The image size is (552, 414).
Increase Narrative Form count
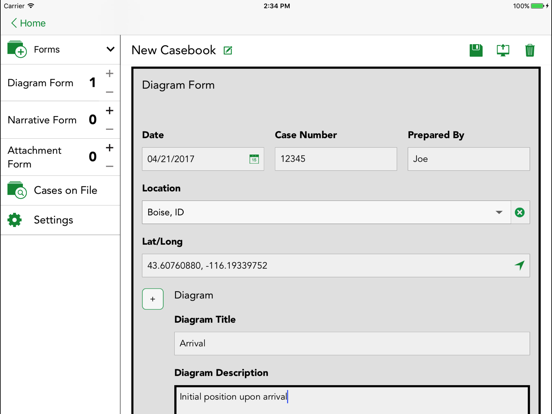tap(109, 111)
